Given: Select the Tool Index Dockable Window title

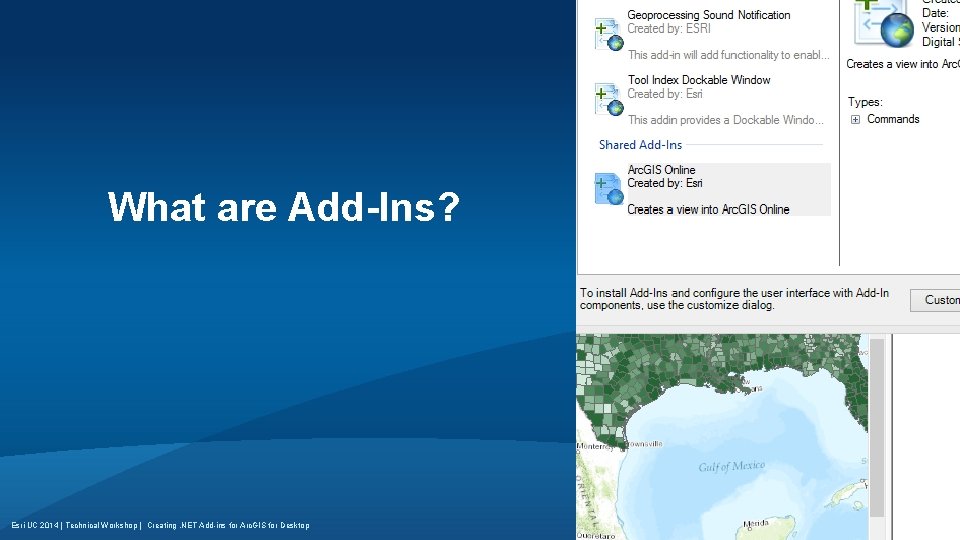Looking at the screenshot, I should point(699,80).
